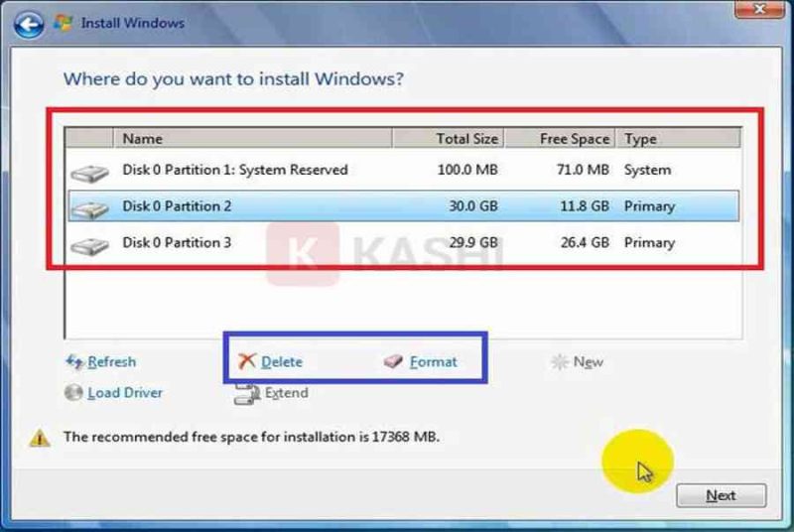Click the Install Windows title text

133,23
